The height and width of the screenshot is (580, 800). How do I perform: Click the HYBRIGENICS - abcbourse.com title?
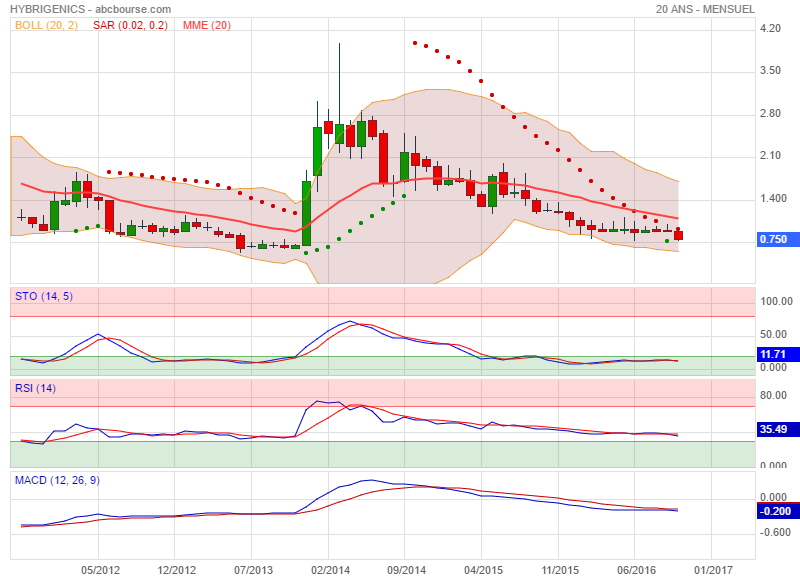click(91, 9)
